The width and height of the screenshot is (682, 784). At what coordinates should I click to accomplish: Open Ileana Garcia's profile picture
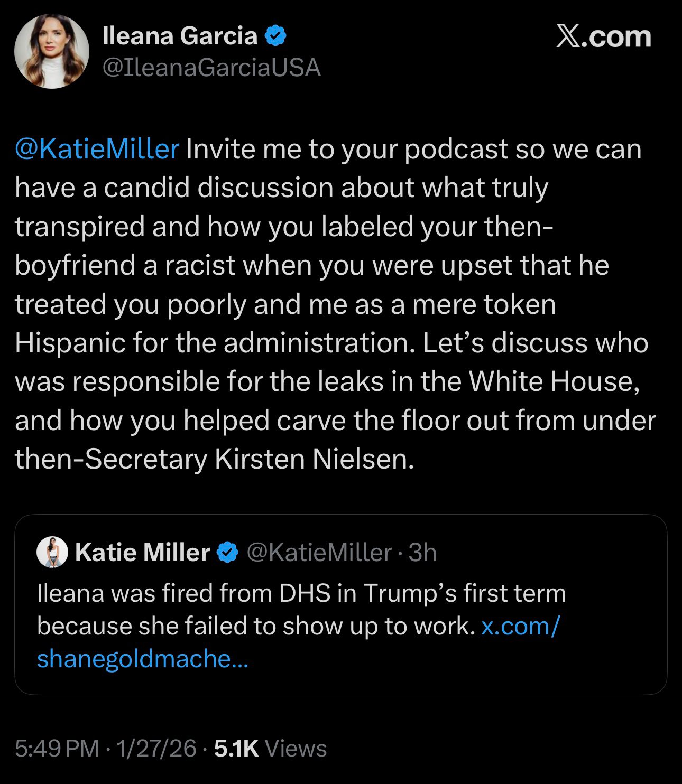tap(51, 51)
